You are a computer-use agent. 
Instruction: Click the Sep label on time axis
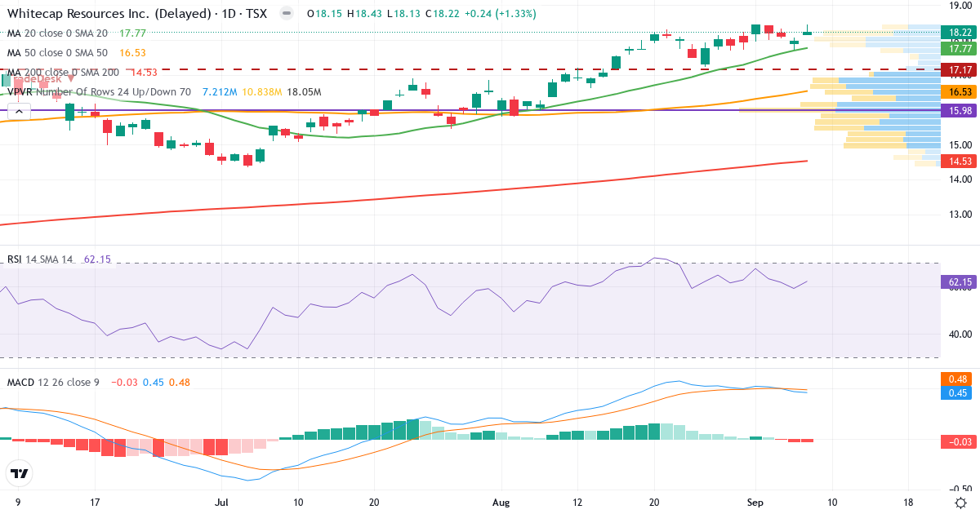(756, 503)
